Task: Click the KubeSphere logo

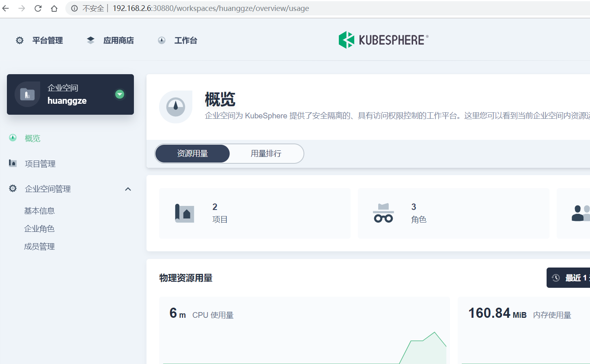Action: pos(383,40)
